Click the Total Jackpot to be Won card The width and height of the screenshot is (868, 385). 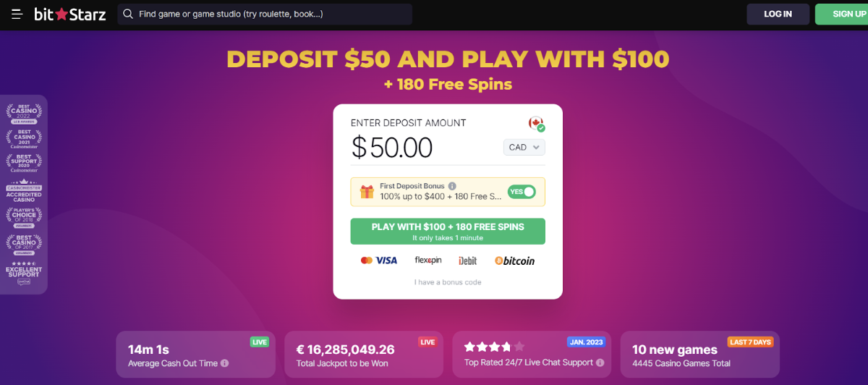364,355
